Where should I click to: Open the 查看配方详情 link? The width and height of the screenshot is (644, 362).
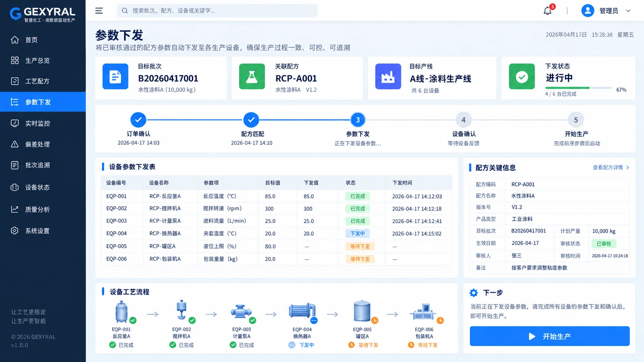click(611, 167)
